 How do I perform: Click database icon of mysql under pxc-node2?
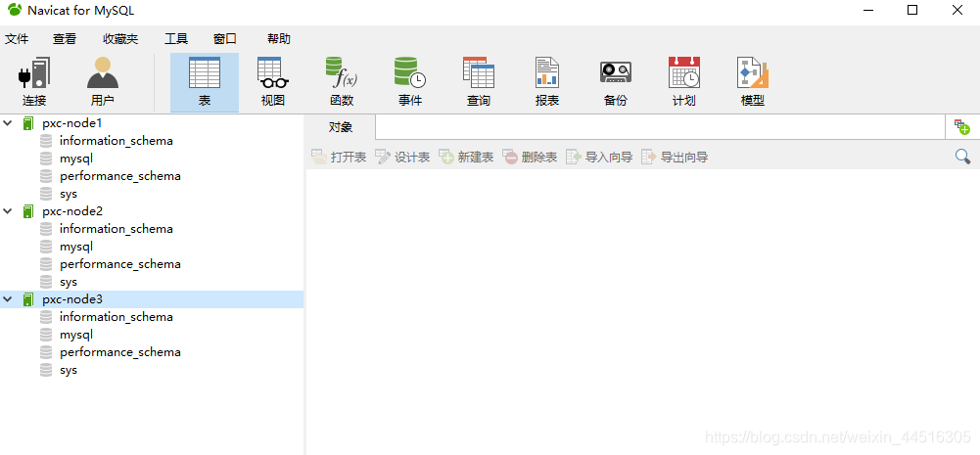46,247
